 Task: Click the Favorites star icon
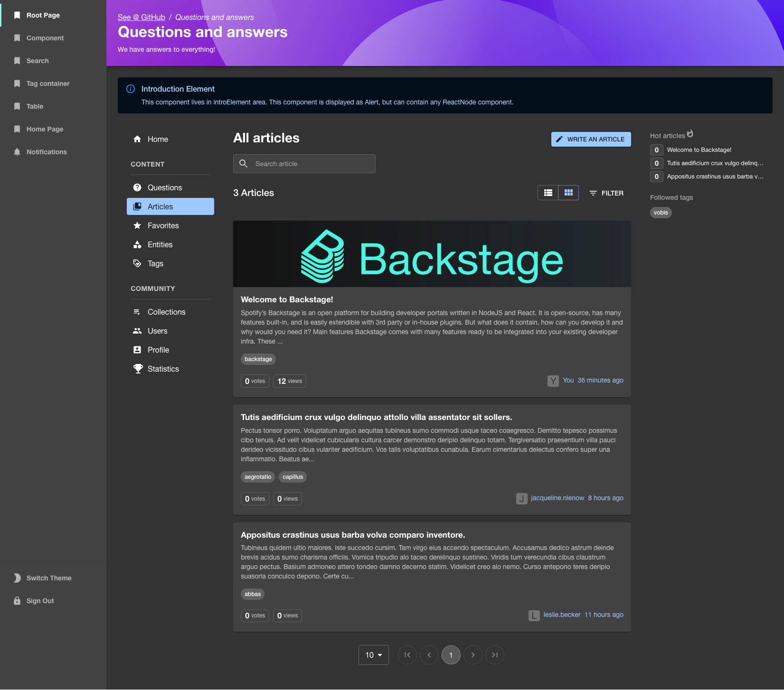(x=137, y=225)
